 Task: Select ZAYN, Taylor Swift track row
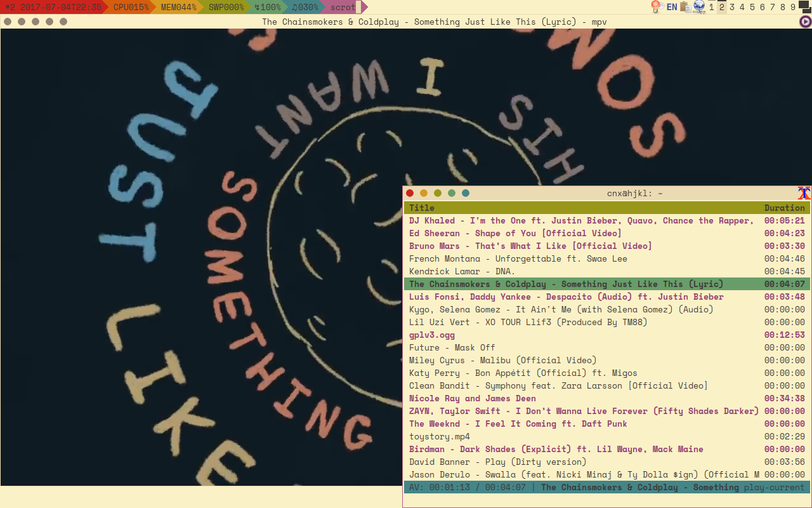point(607,411)
